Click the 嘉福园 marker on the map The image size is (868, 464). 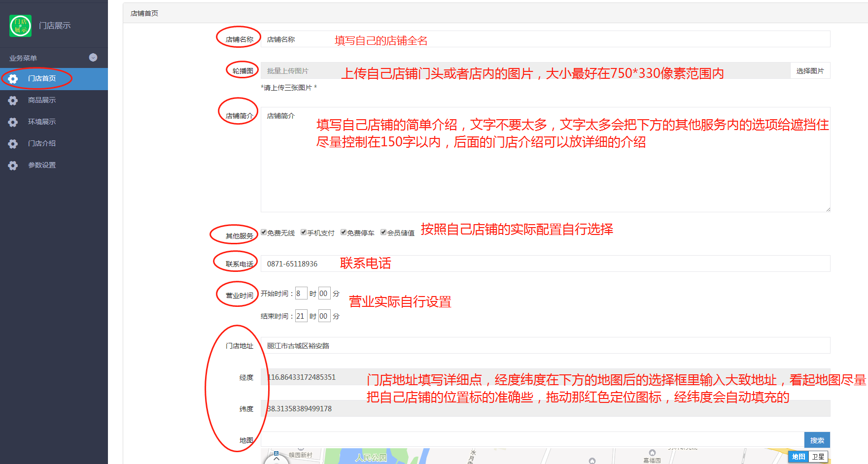click(x=652, y=453)
